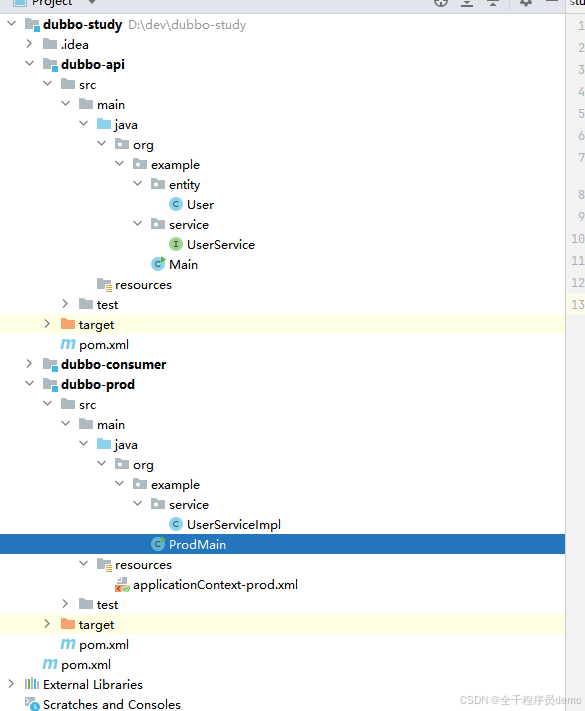Select the 'applicationContext-prod.xml' file name

tap(215, 585)
